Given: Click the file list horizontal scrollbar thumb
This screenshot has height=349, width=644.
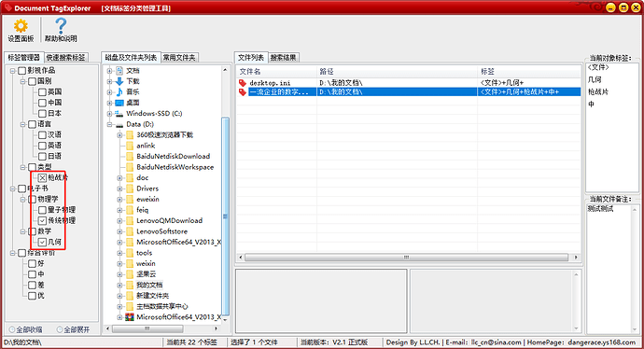Looking at the screenshot, I should click(x=407, y=258).
